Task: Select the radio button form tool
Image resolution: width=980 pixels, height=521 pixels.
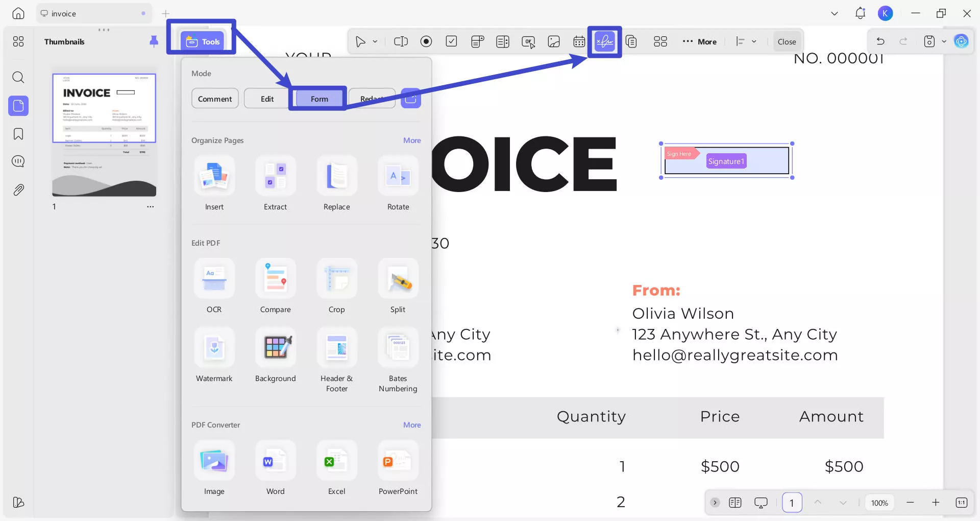Action: click(426, 41)
